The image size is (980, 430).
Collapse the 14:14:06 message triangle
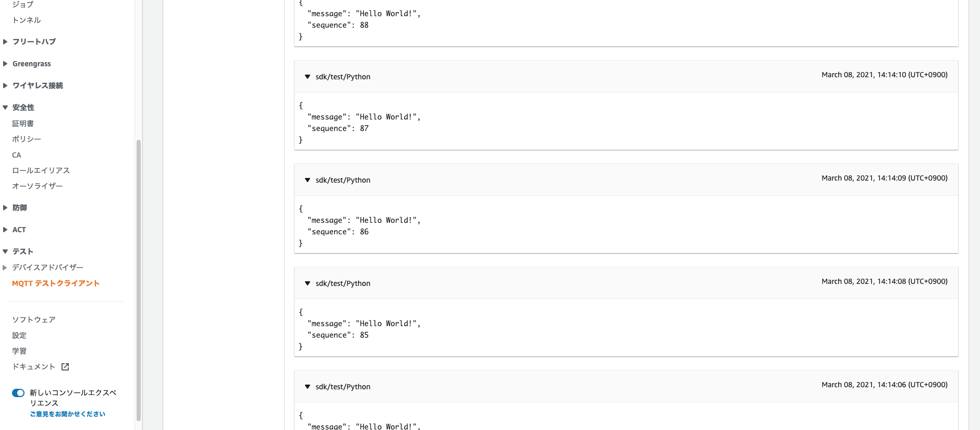(x=308, y=387)
